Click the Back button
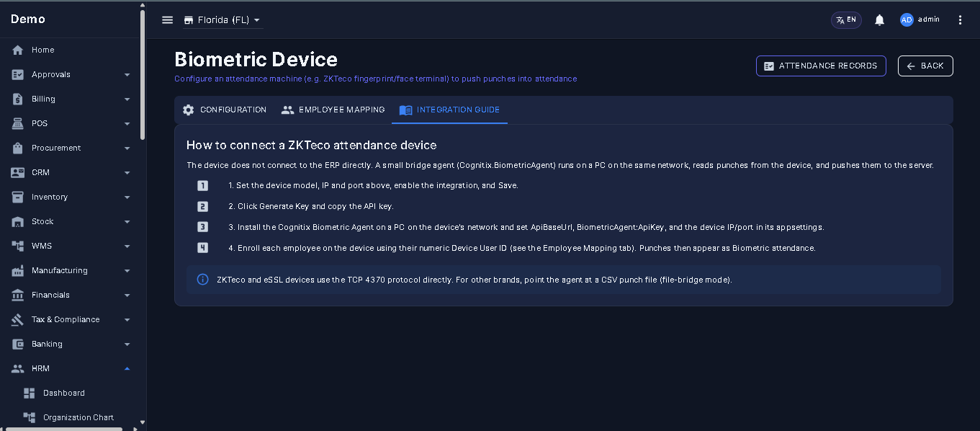Image resolution: width=980 pixels, height=431 pixels. coord(925,66)
